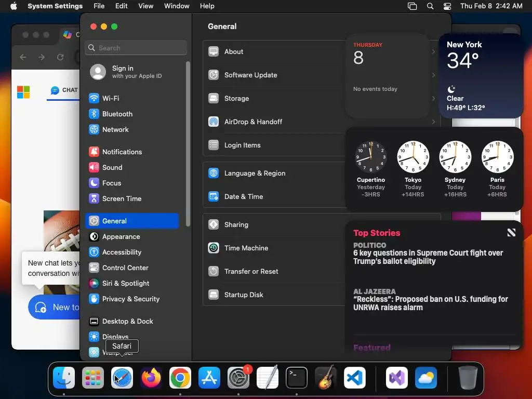The image size is (532, 399).
Task: Select Siri & Spotlight in sidebar
Action: click(x=132, y=284)
